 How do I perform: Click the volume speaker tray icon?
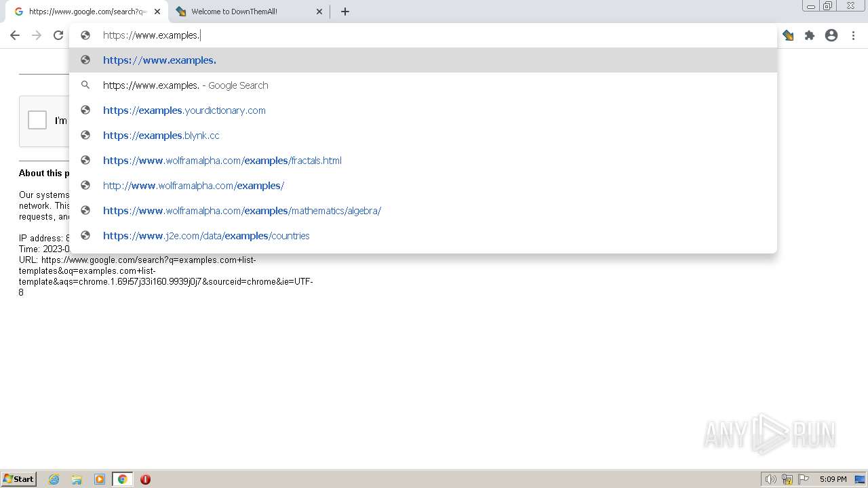pyautogui.click(x=770, y=479)
